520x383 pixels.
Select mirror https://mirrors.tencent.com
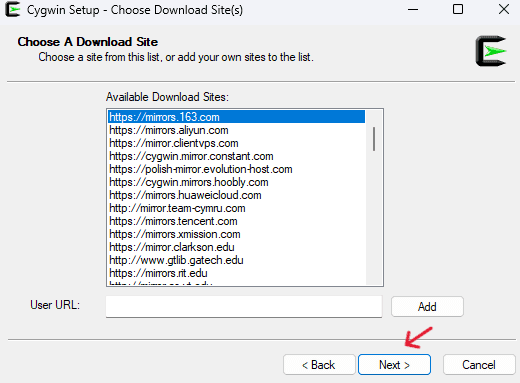(236, 221)
